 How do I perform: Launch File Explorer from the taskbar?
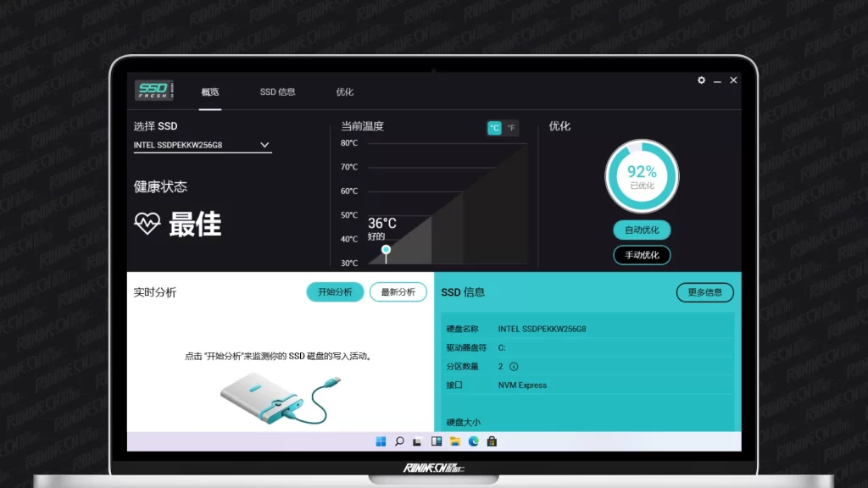tap(455, 441)
